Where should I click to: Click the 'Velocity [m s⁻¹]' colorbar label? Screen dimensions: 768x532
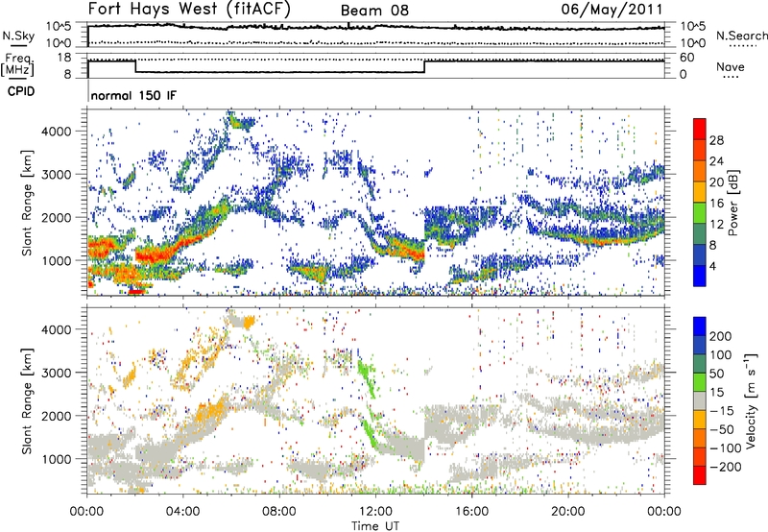click(x=751, y=400)
